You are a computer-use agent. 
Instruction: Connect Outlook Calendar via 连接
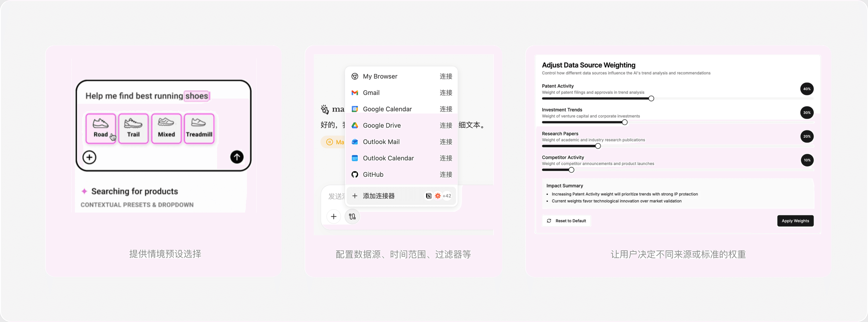tap(446, 158)
